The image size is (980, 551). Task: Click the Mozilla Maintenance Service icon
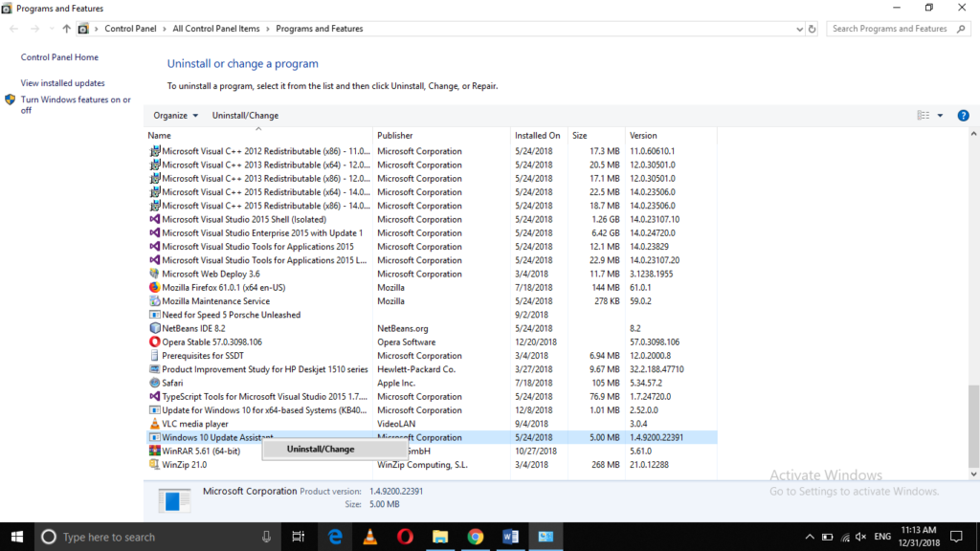154,301
